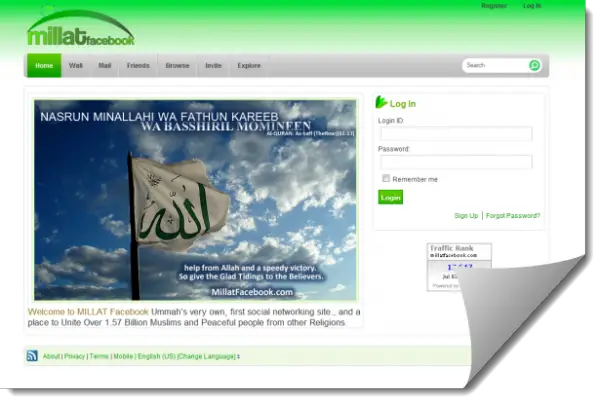Viewport: 600px width, 403px height.
Task: Open the Mail tab
Action: [104, 65]
